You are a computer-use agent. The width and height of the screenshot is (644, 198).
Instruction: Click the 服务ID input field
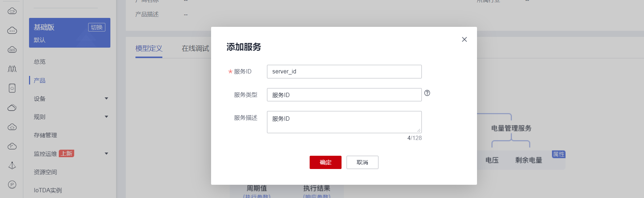[344, 72]
